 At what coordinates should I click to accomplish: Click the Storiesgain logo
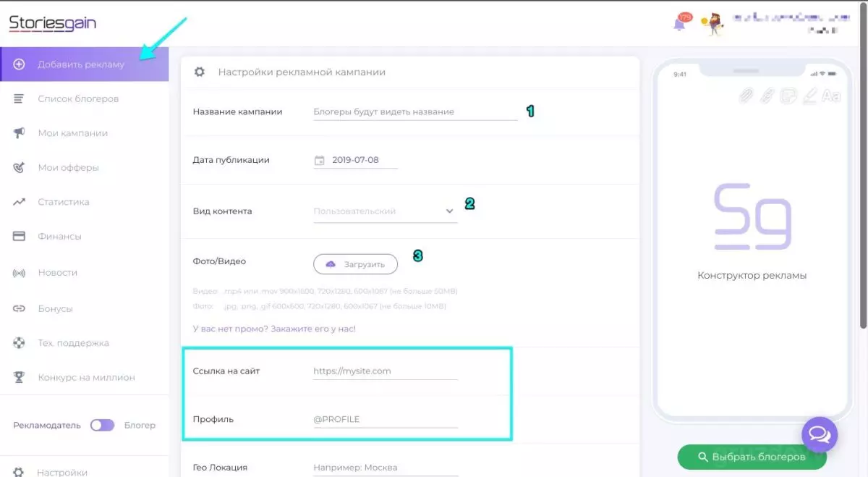click(x=52, y=24)
